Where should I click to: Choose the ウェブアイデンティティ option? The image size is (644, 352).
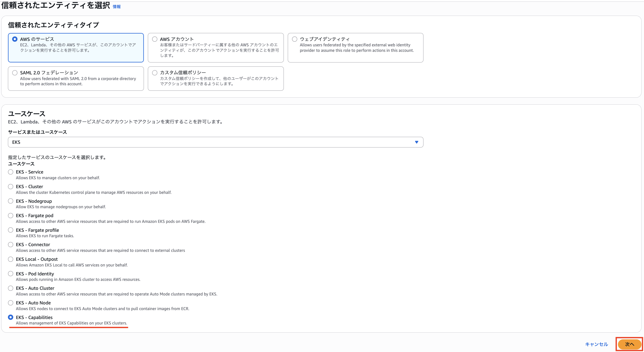coord(294,39)
